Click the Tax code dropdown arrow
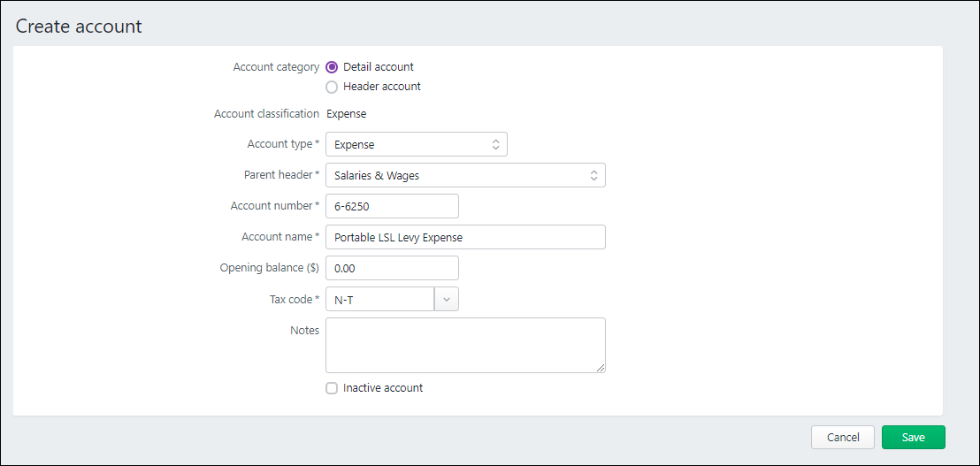The image size is (980, 466). [x=447, y=300]
